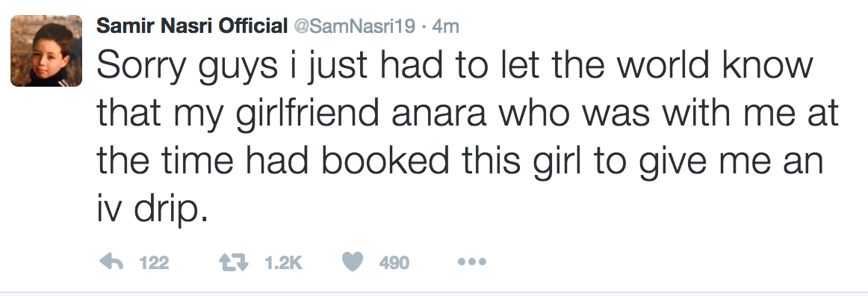The height and width of the screenshot is (296, 868).
Task: Open the Samir Nasri Official profile name
Action: pyautogui.click(x=192, y=25)
